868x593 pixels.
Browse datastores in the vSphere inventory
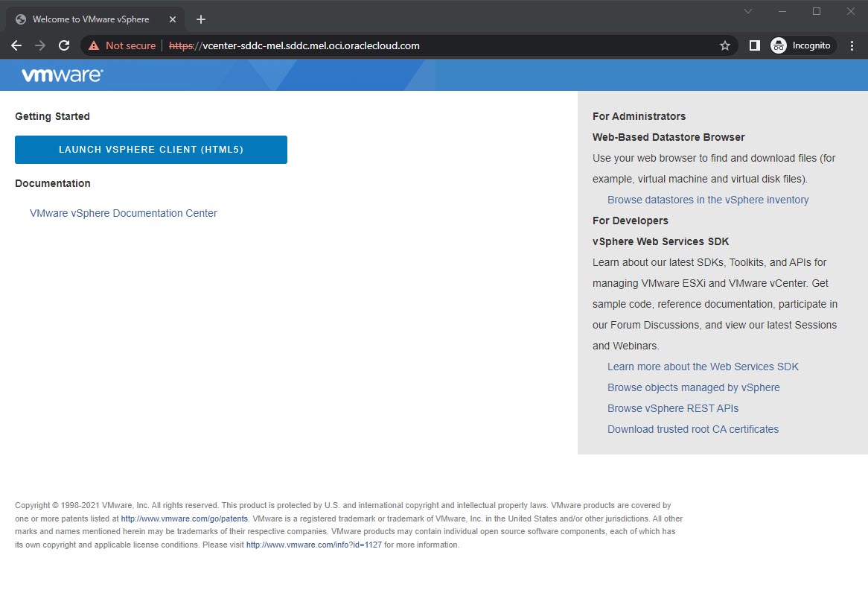(x=708, y=200)
